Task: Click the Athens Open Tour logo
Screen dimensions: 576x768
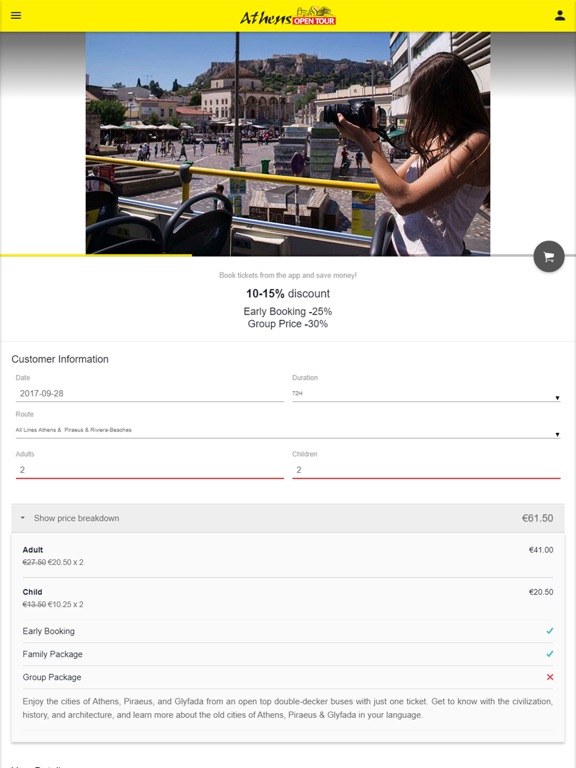Action: tap(288, 16)
